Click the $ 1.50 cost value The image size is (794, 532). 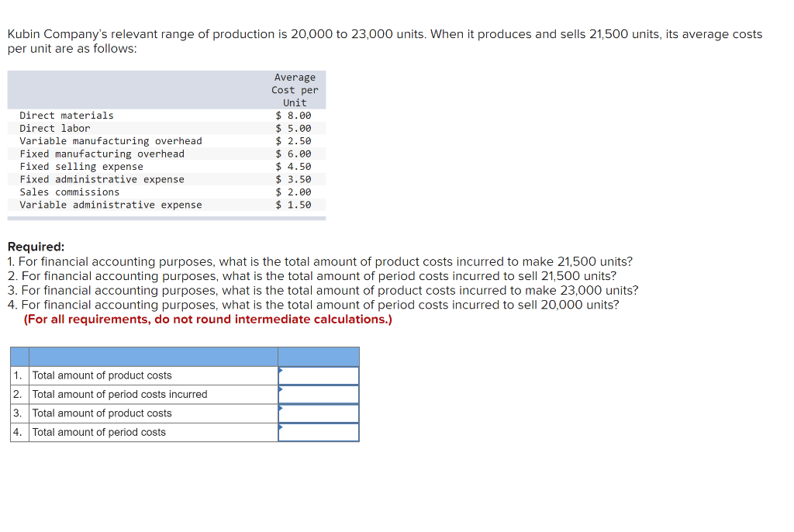pos(294,205)
